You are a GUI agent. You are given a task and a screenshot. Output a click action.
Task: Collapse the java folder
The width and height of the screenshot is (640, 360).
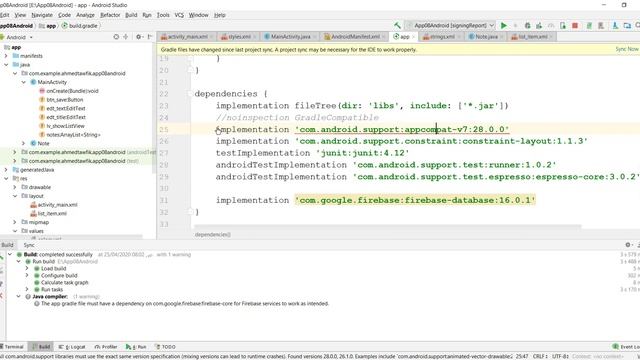coord(6,64)
